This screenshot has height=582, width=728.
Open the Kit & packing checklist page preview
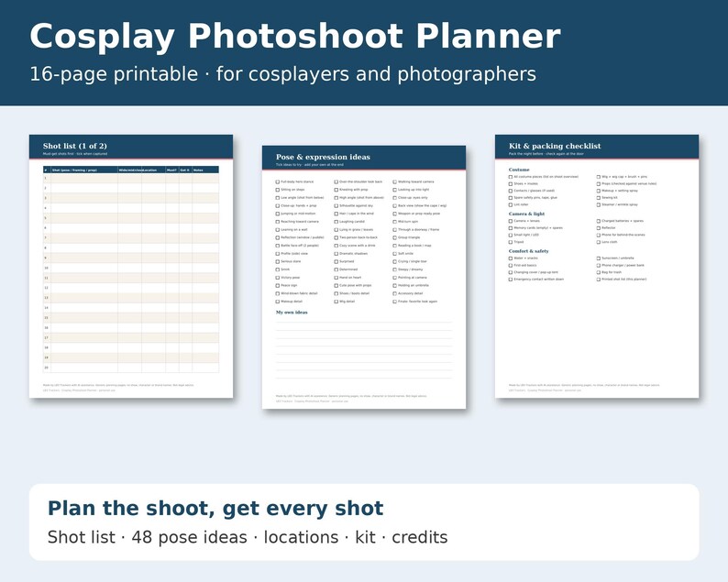597,267
